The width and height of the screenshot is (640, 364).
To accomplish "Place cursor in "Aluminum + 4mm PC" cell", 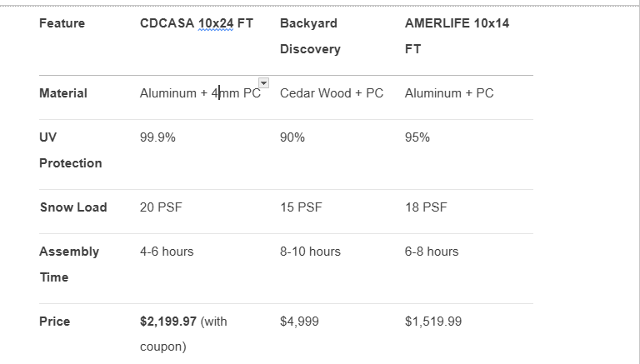I will (200, 93).
